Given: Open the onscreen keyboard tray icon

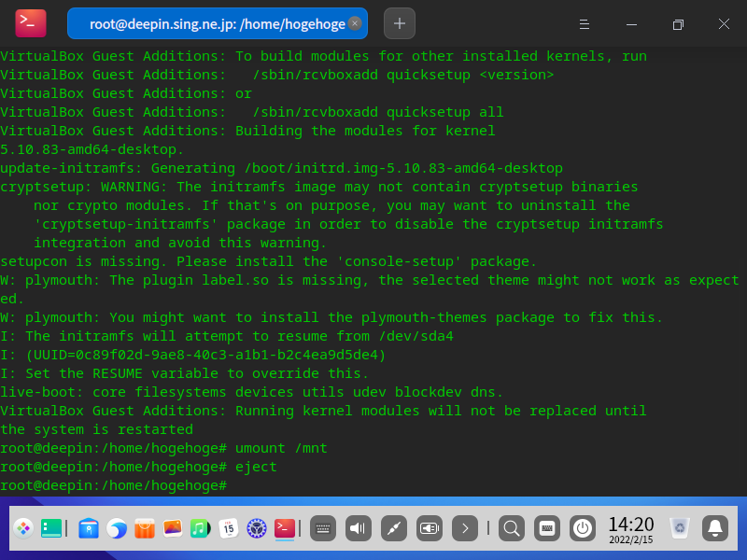Looking at the screenshot, I should click(x=323, y=528).
